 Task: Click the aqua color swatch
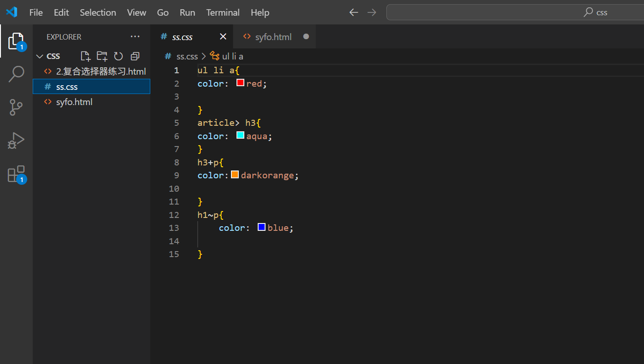(x=240, y=135)
